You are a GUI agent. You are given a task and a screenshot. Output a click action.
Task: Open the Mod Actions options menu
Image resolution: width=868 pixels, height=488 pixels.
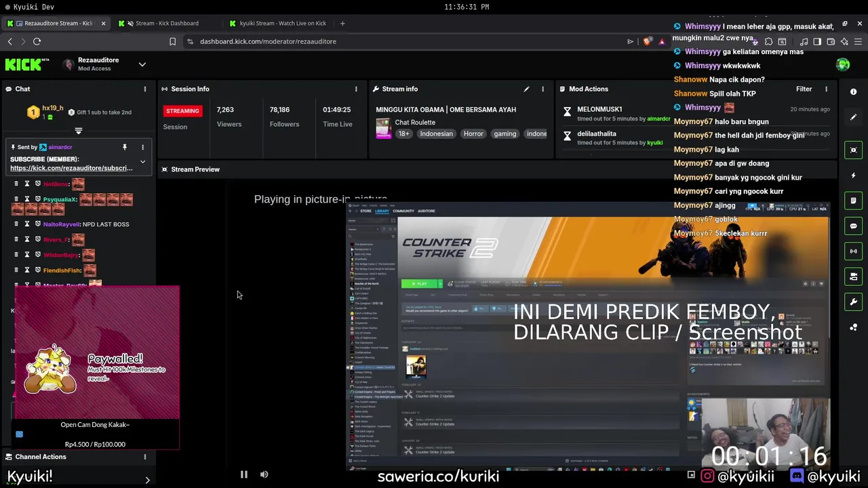point(826,89)
